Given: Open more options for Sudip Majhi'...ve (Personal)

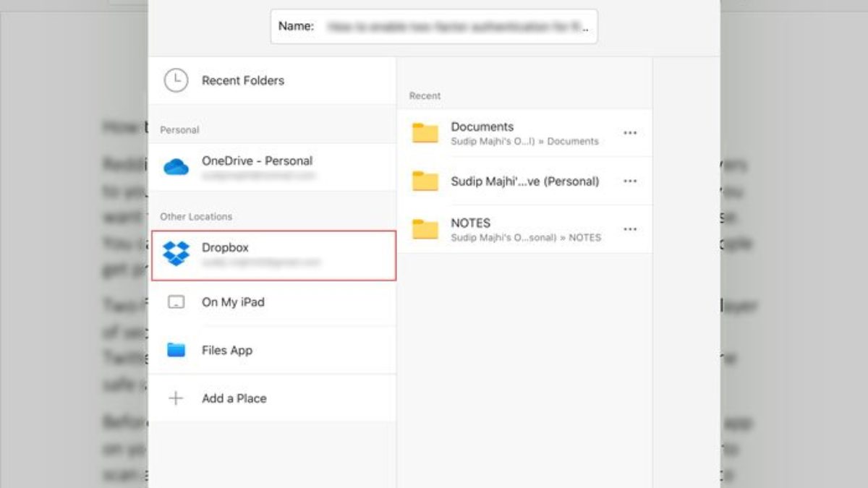Looking at the screenshot, I should tap(630, 181).
